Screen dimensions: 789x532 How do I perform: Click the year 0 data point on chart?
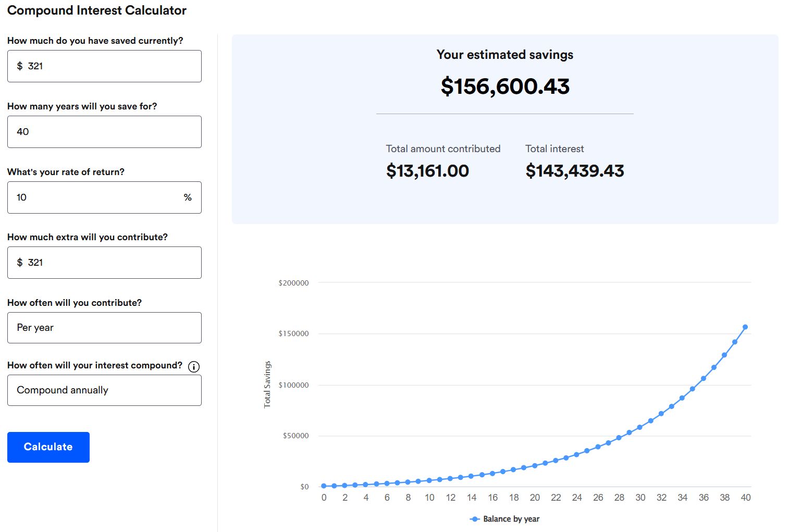324,486
